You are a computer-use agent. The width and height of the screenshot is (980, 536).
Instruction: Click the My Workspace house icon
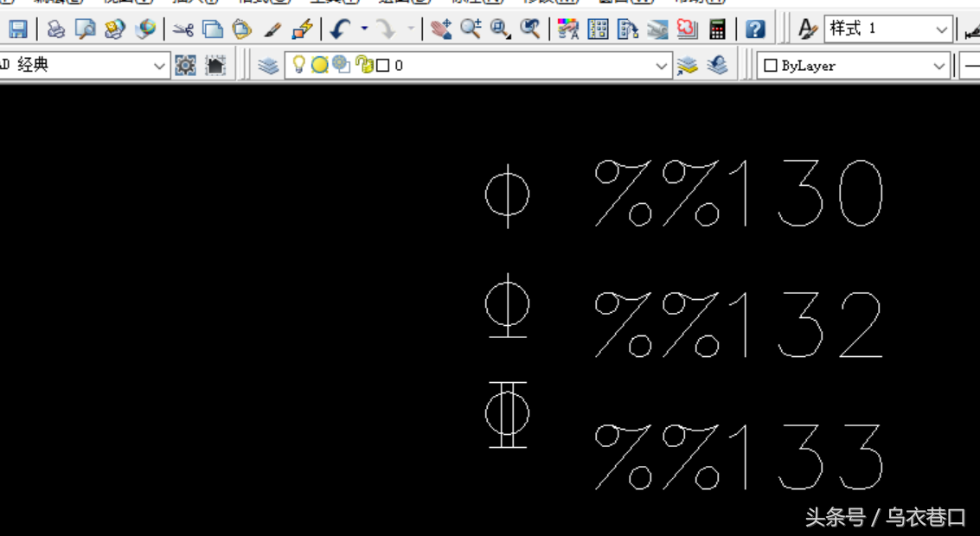[215, 65]
